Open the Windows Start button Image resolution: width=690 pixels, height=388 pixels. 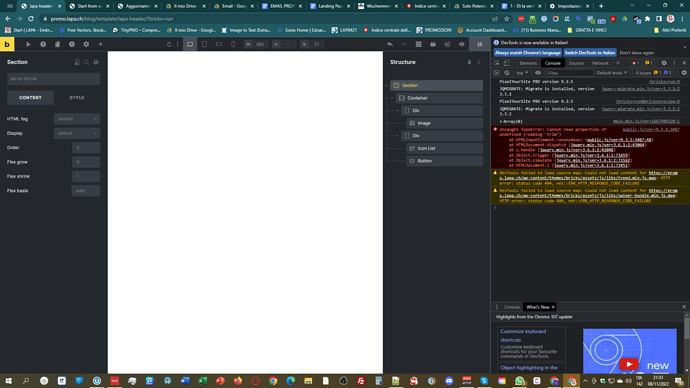(8, 381)
